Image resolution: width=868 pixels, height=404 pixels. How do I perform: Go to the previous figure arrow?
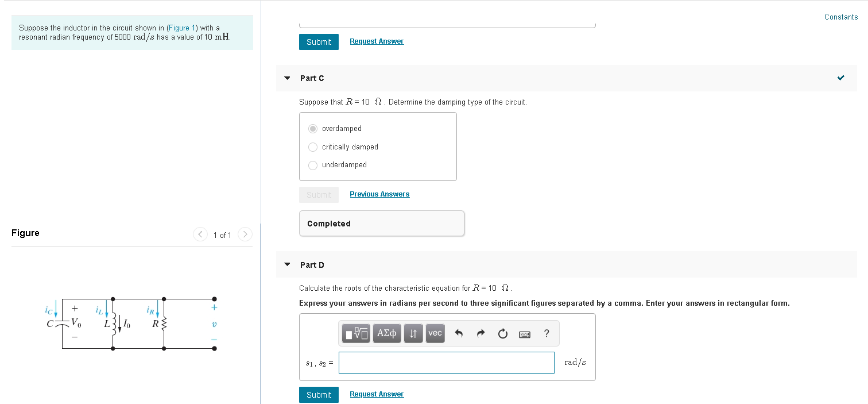click(200, 234)
